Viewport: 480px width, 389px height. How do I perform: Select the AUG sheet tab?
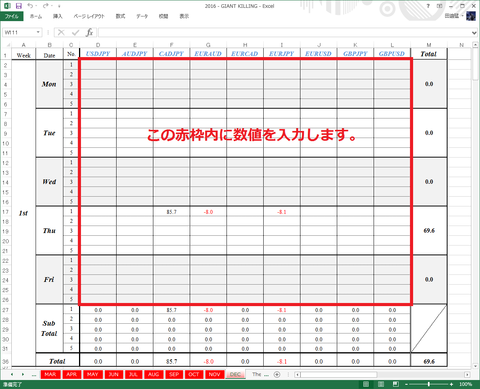[x=154, y=374]
